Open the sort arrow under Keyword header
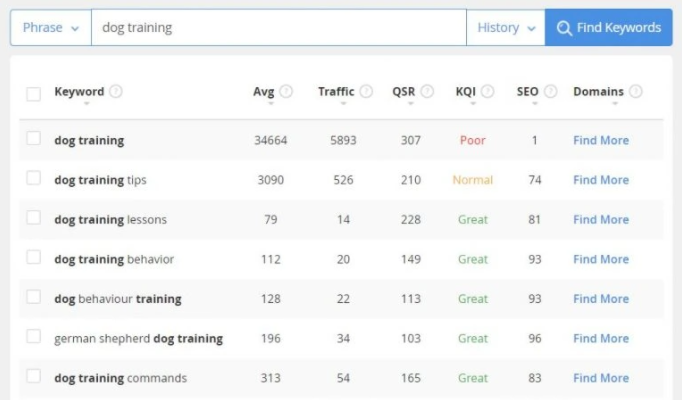Screen dimensions: 682x400 [x=87, y=103]
